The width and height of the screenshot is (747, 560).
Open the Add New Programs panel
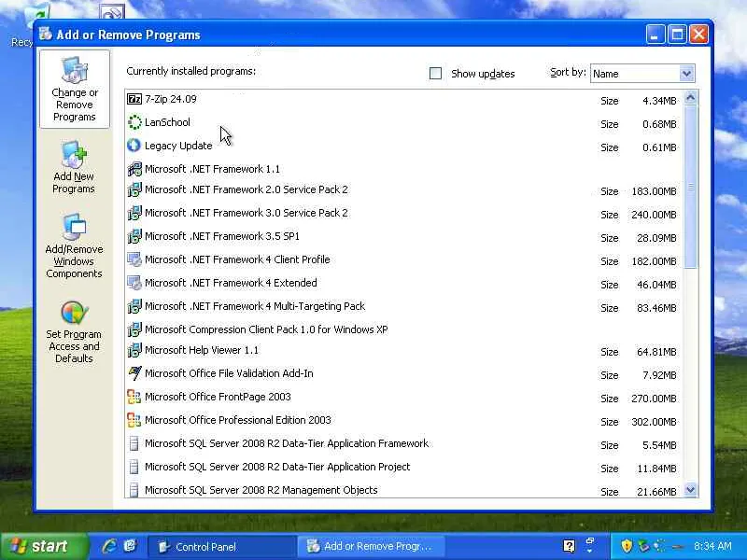point(74,167)
